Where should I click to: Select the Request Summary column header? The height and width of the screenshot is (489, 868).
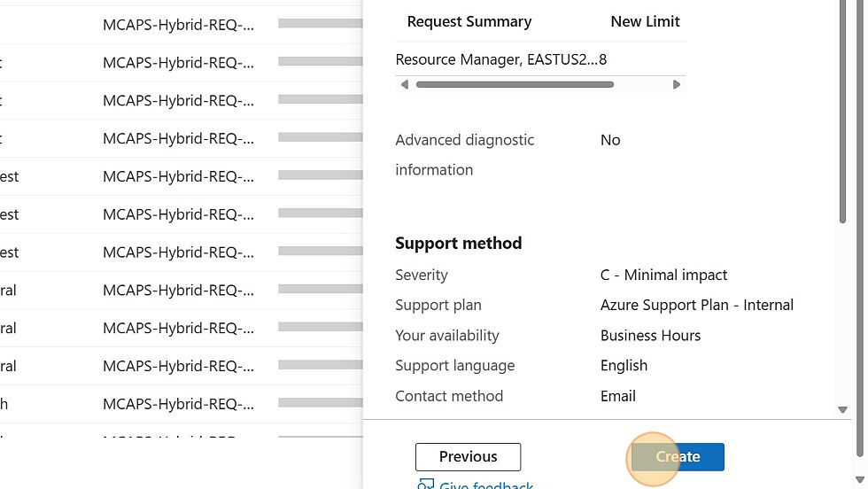[469, 21]
